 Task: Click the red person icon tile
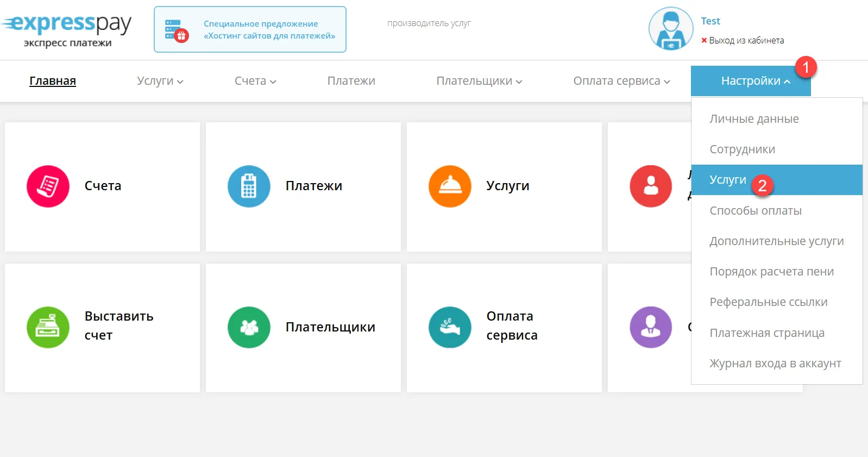(x=651, y=186)
